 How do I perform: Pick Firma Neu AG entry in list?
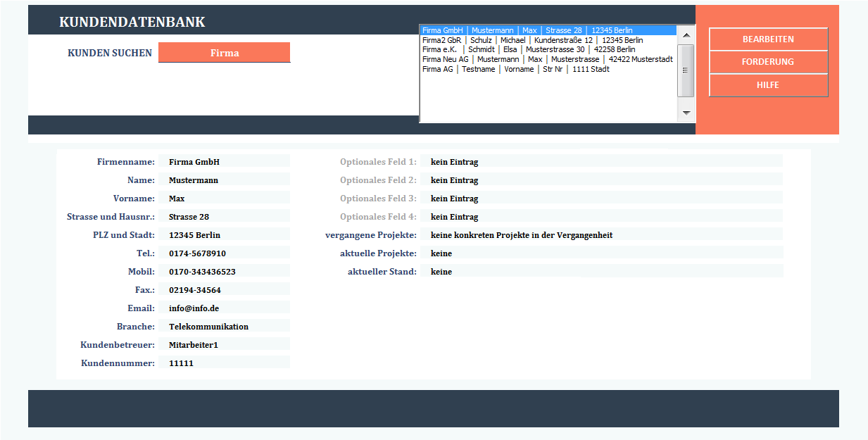click(547, 60)
